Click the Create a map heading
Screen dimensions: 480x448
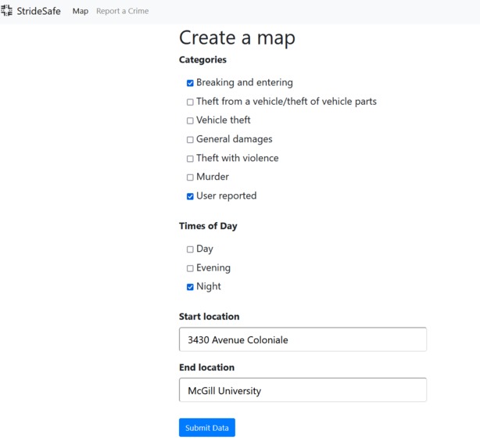click(237, 38)
